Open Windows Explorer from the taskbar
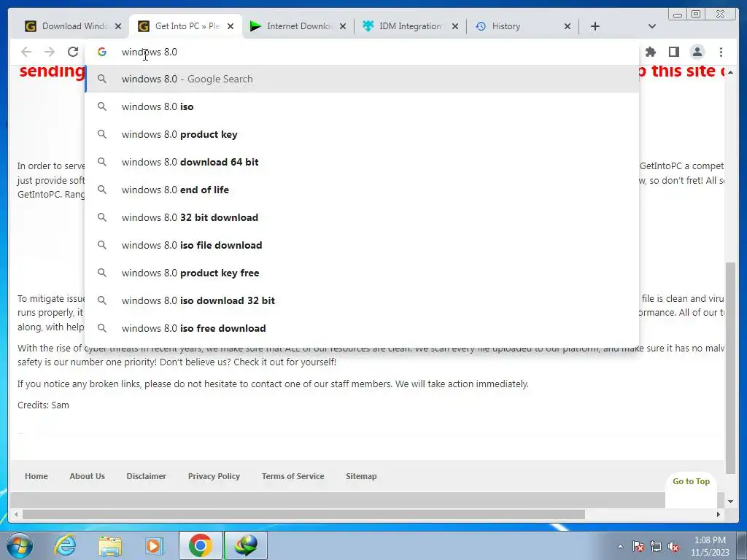Image resolution: width=747 pixels, height=560 pixels. point(110,545)
